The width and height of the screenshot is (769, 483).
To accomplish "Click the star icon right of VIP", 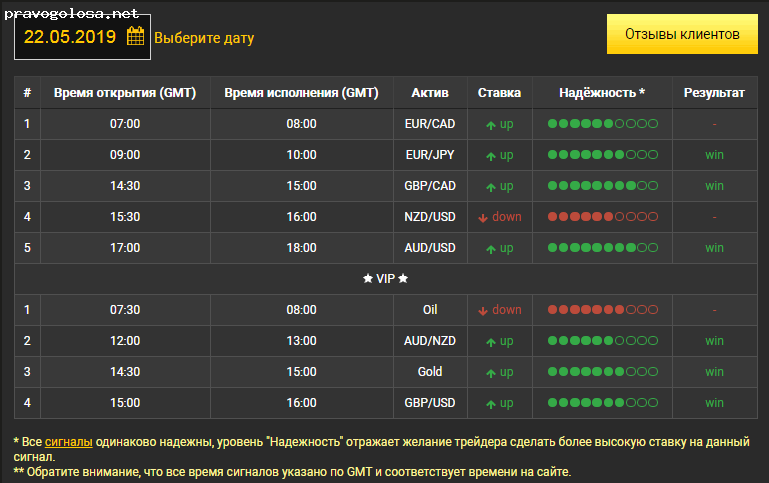I will [x=403, y=279].
